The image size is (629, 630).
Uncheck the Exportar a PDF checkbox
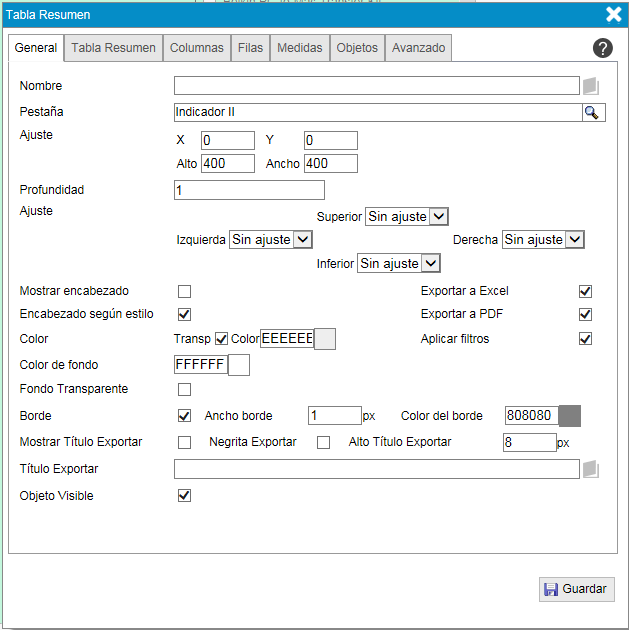586,315
